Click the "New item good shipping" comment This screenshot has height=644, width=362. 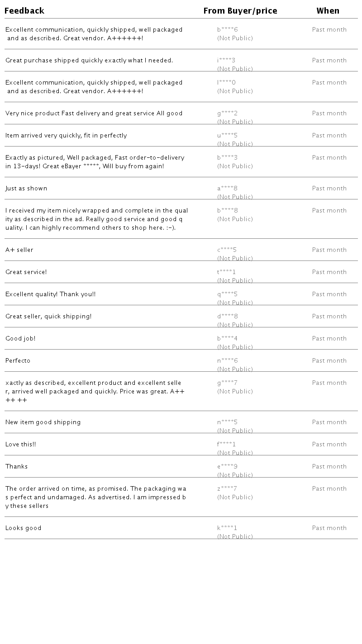tap(43, 422)
